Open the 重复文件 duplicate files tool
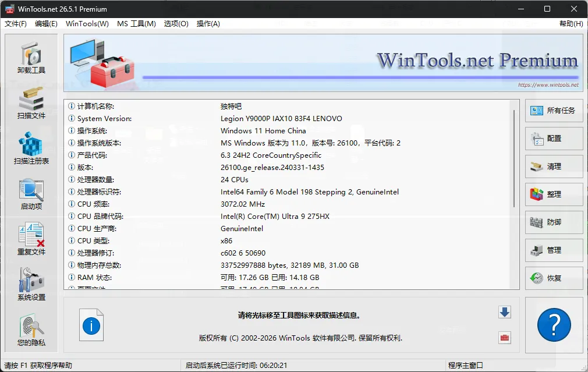This screenshot has height=372, width=588. [x=31, y=239]
